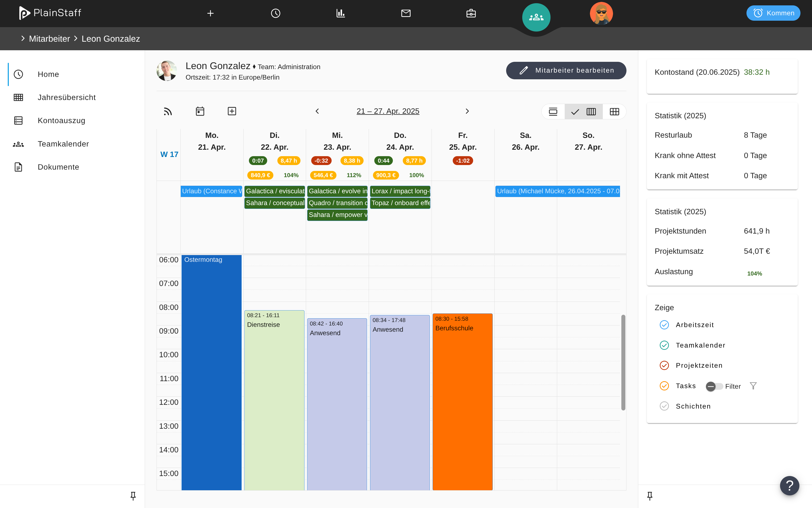This screenshot has height=508, width=812.
Task: Click the W 17 week label
Action: click(169, 154)
